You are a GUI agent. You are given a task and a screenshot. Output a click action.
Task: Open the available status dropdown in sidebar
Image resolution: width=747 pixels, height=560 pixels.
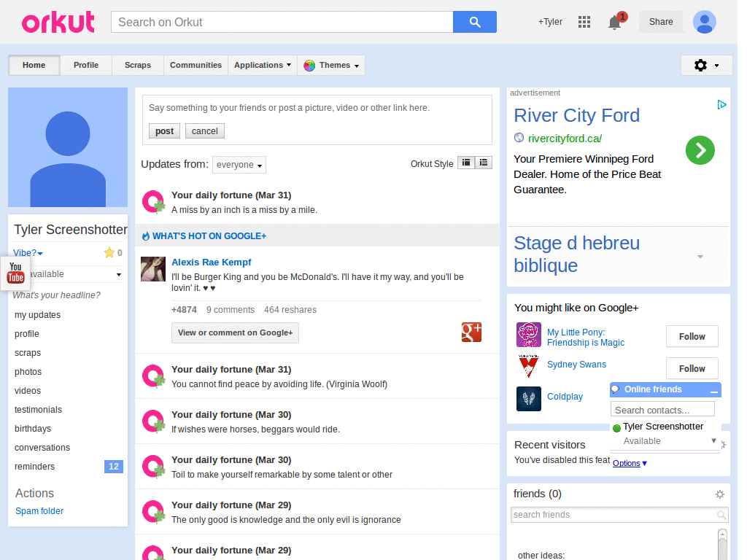(119, 274)
